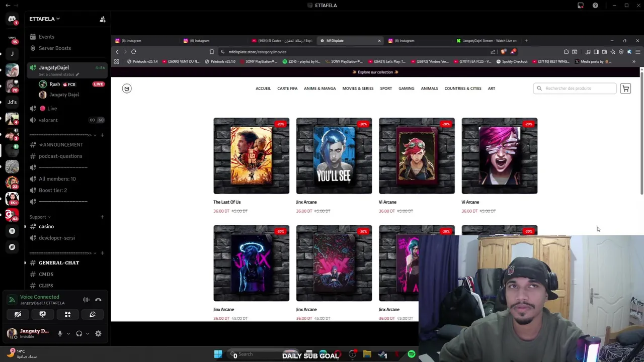Click Brave shields lion icon
The width and height of the screenshot is (644, 362).
click(x=504, y=52)
